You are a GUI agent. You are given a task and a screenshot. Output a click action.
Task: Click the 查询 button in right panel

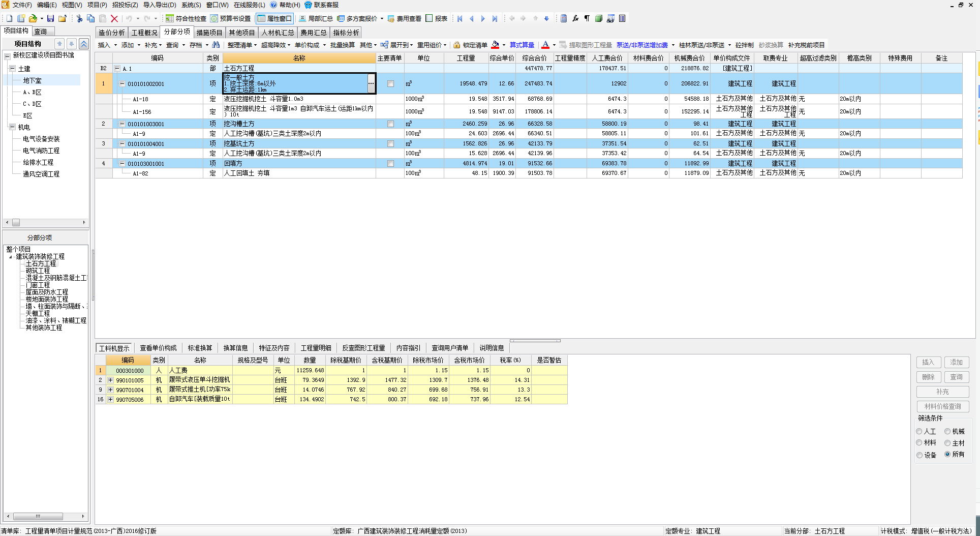pos(957,377)
